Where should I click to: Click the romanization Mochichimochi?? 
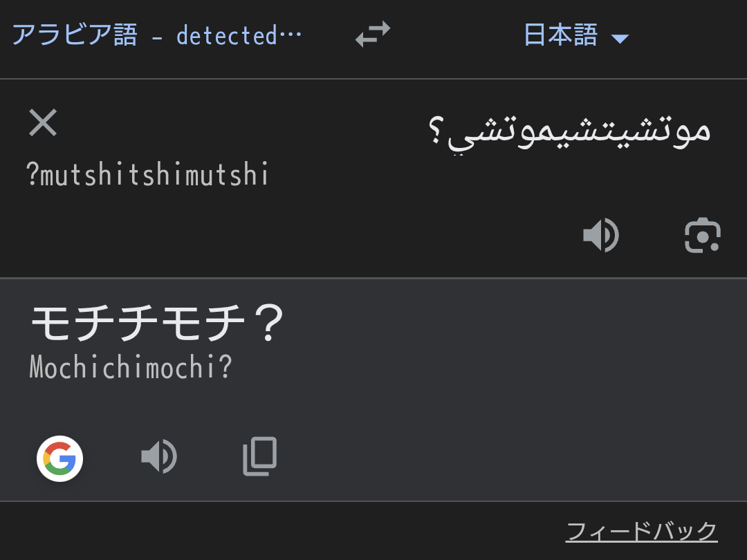130,368
